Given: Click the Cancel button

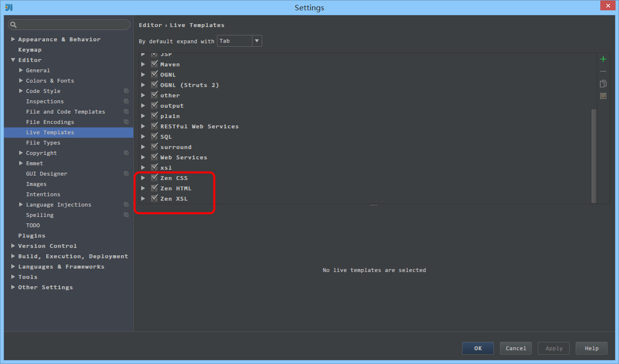Looking at the screenshot, I should point(516,348).
